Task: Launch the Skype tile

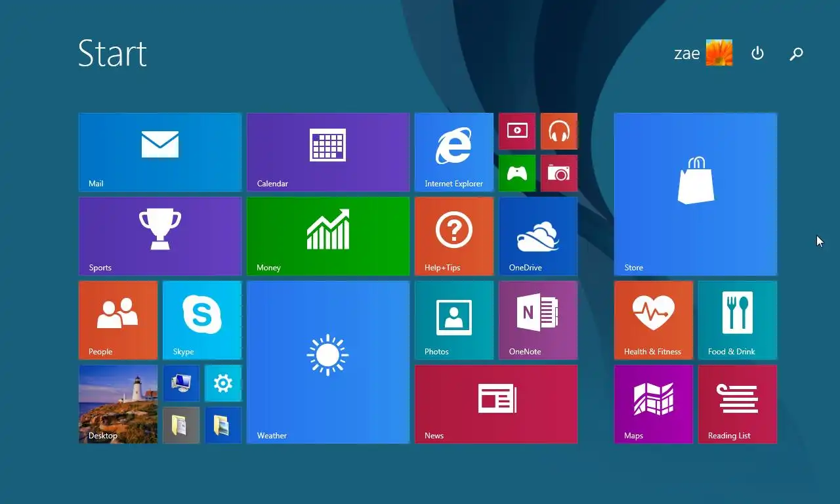Action: click(x=202, y=320)
